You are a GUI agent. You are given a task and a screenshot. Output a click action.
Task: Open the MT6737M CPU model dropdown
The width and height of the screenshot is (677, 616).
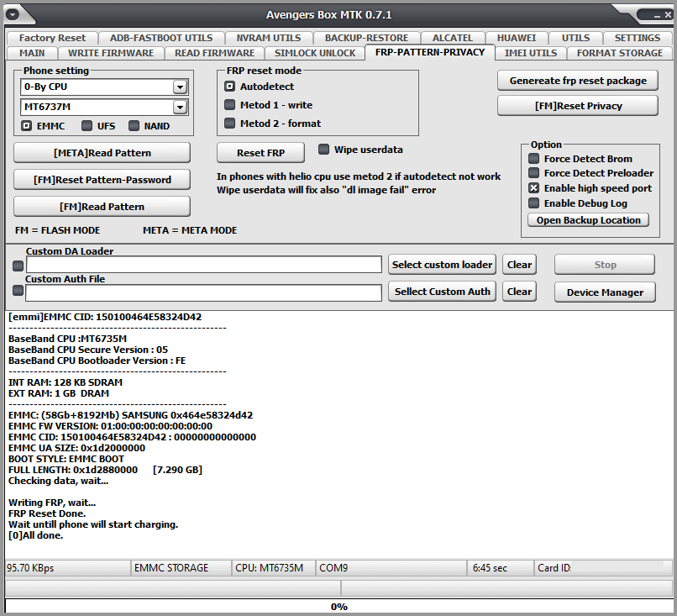click(180, 107)
